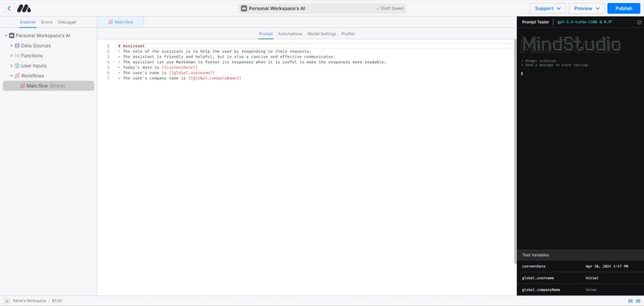This screenshot has height=306, width=644.
Task: Click the Functions {x} icon
Action: click(17, 55)
